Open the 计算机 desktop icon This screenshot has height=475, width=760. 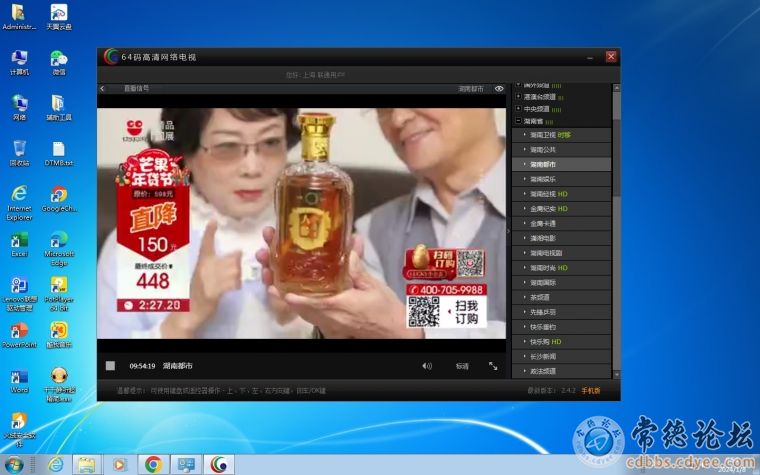[x=19, y=62]
